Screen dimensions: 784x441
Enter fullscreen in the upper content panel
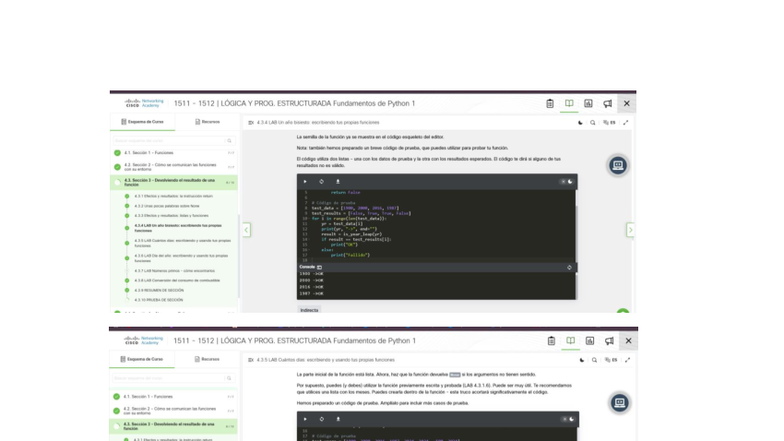click(626, 123)
